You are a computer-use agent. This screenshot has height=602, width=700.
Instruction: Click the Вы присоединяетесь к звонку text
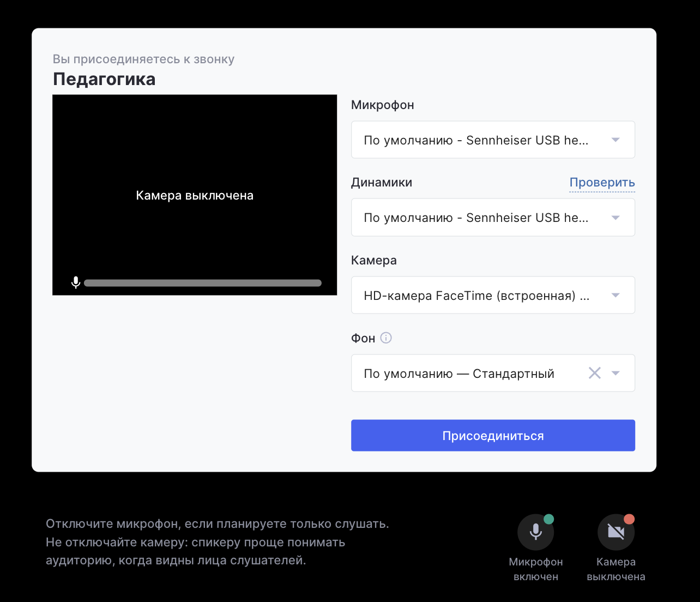click(143, 59)
